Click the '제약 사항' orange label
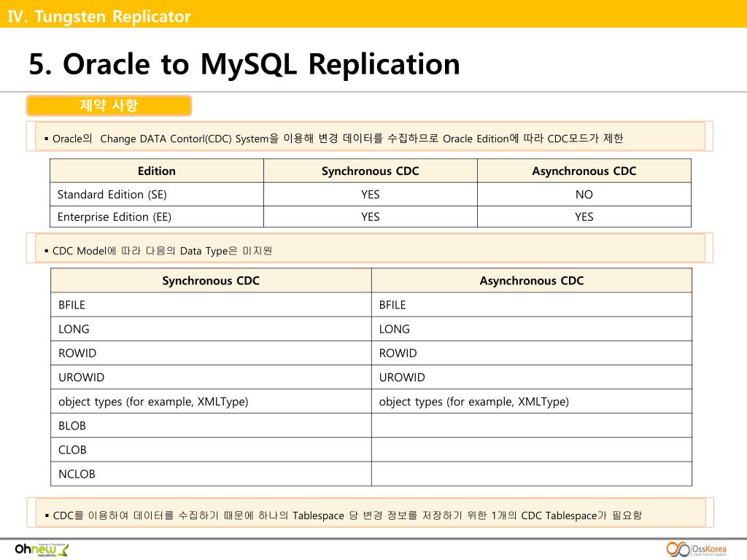Image resolution: width=747 pixels, height=560 pixels. click(109, 105)
